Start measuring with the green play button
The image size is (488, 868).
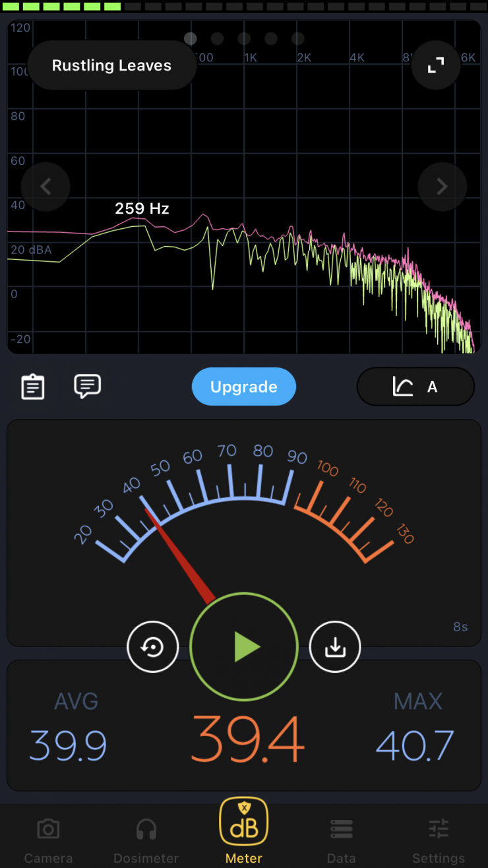(x=244, y=647)
